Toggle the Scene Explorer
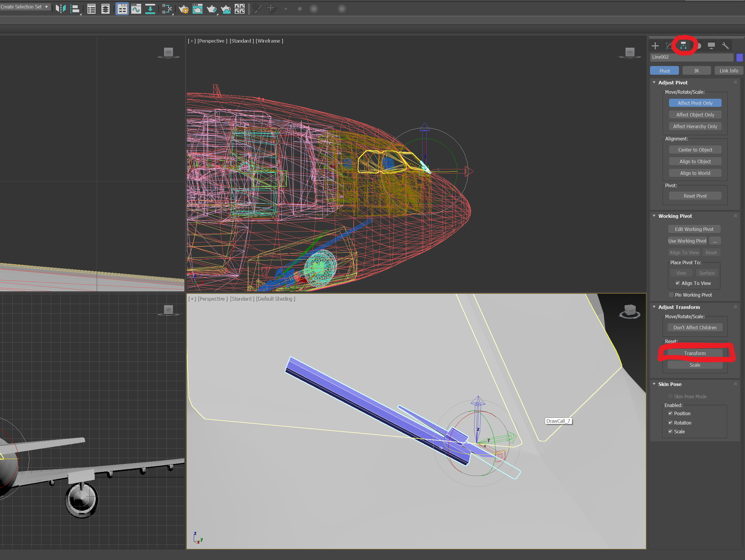The image size is (745, 560). point(91,8)
